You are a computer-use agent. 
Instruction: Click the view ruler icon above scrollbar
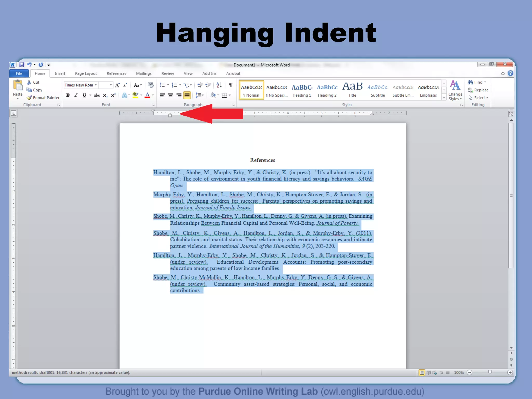511,114
